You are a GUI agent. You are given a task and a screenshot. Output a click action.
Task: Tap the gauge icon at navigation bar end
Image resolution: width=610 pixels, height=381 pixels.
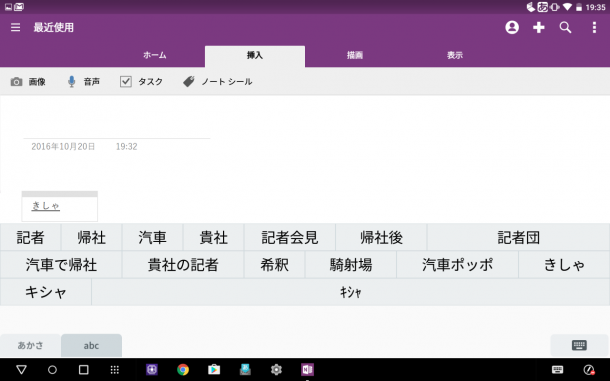click(589, 370)
